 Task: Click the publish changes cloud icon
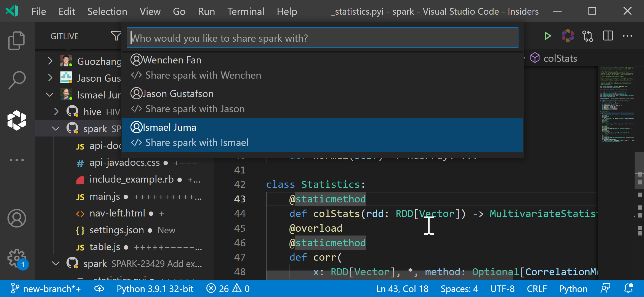[x=99, y=288]
